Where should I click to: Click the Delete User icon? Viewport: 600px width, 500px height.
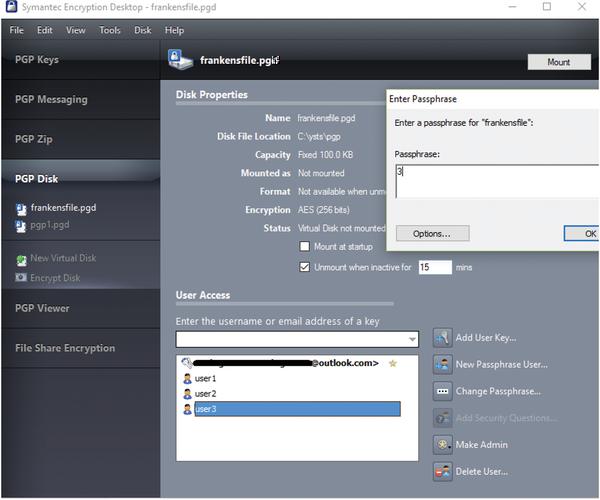click(442, 472)
